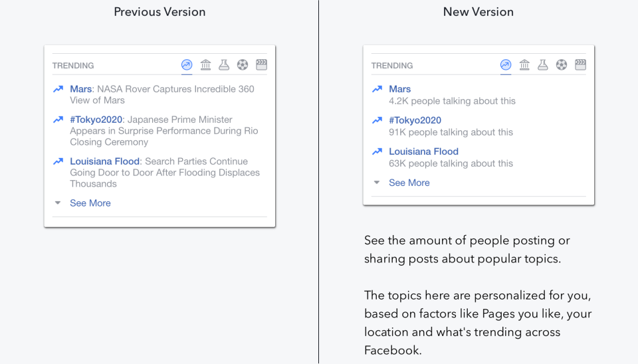Click See More text in New Version
The width and height of the screenshot is (638, 364).
[409, 183]
